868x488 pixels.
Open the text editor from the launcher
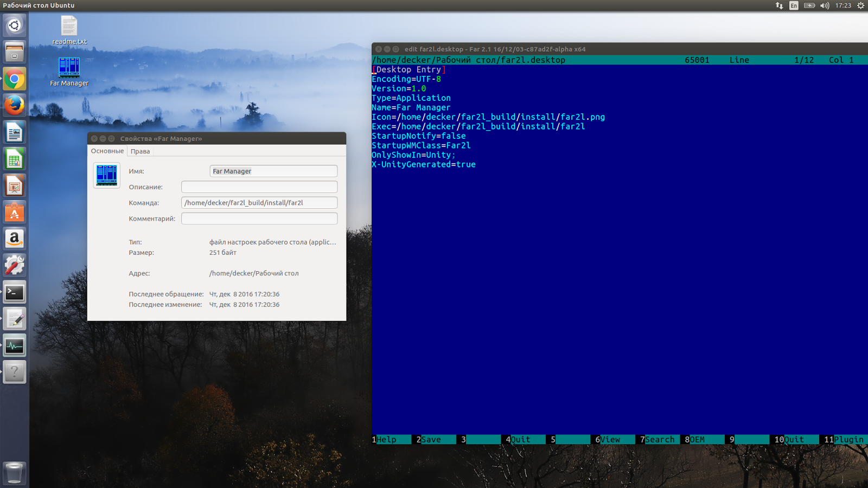[x=15, y=319]
